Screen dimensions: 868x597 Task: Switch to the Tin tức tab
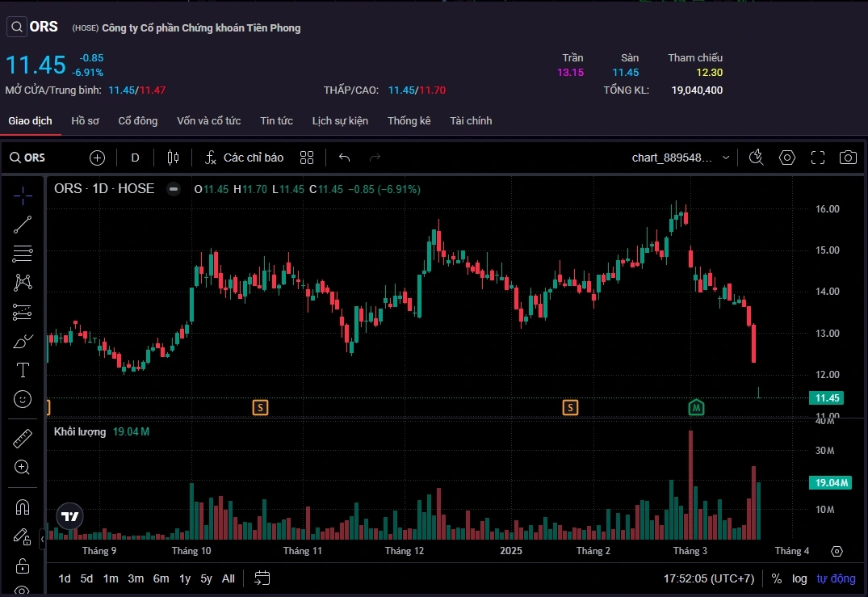276,120
